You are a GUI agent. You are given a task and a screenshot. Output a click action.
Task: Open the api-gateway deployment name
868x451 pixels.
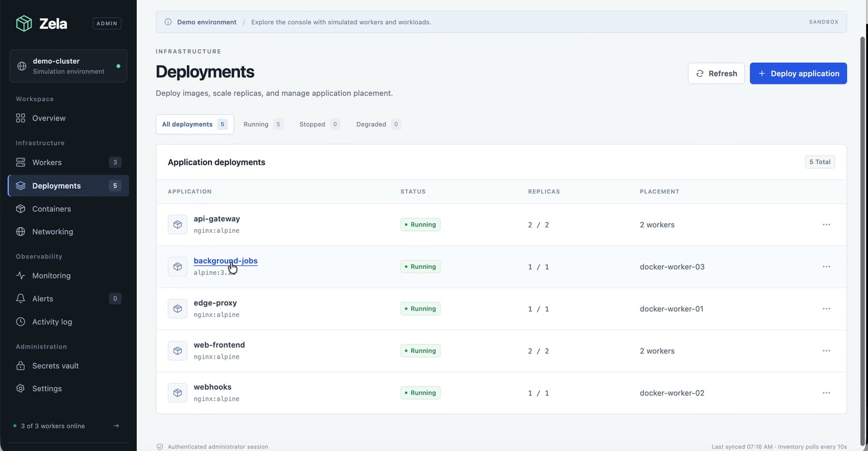217,219
